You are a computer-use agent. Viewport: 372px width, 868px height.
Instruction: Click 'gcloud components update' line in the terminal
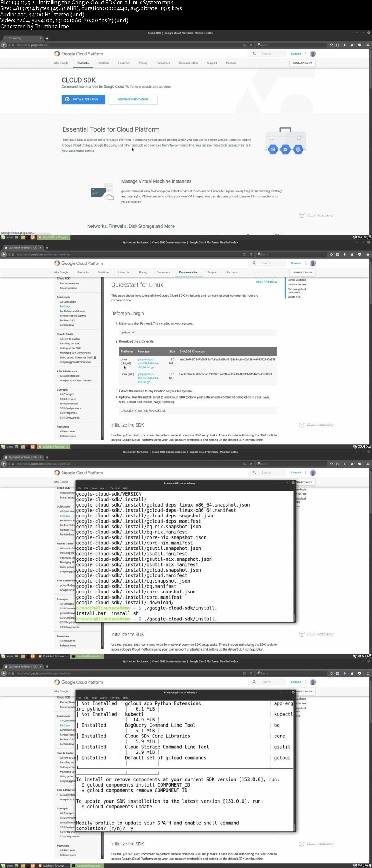pos(117,807)
